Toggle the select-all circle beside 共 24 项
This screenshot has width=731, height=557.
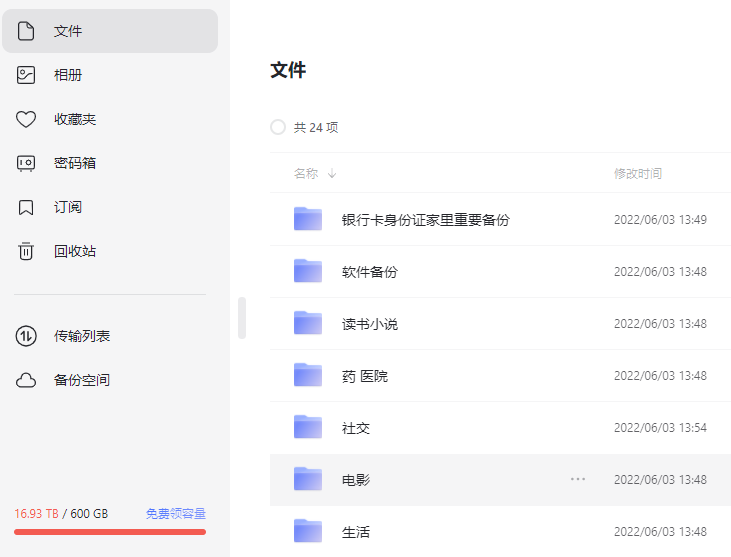[278, 127]
